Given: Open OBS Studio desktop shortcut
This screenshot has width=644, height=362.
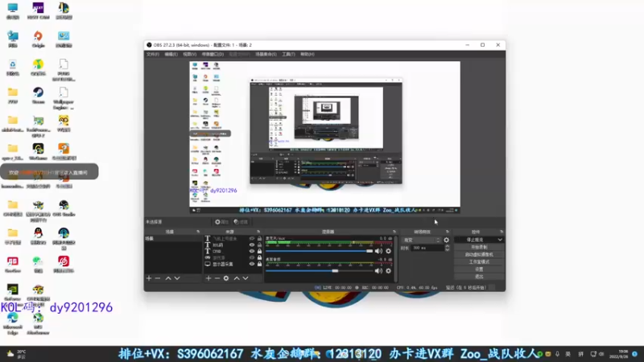Looking at the screenshot, I should point(64,208).
